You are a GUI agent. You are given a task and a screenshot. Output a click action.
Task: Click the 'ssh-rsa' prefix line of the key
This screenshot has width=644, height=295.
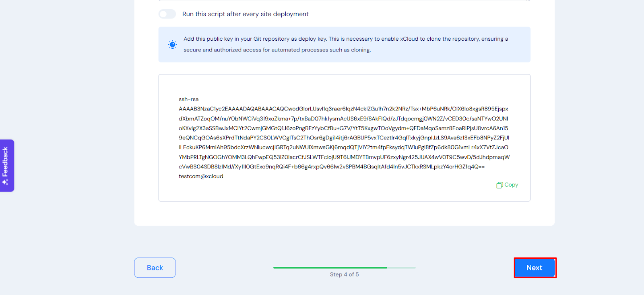coord(188,99)
